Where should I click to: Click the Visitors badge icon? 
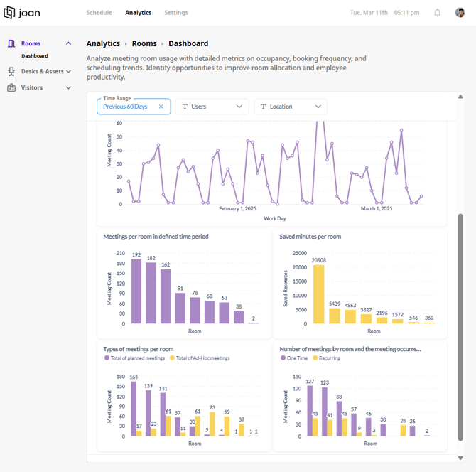coord(11,87)
